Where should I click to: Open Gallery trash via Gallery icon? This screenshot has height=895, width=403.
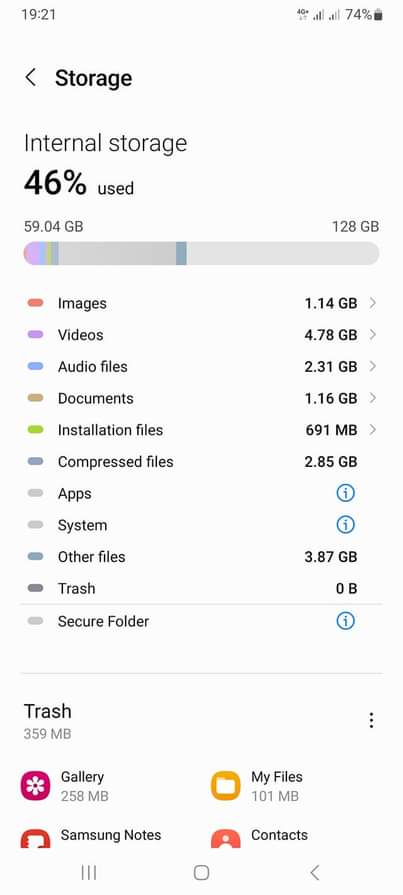[35, 786]
